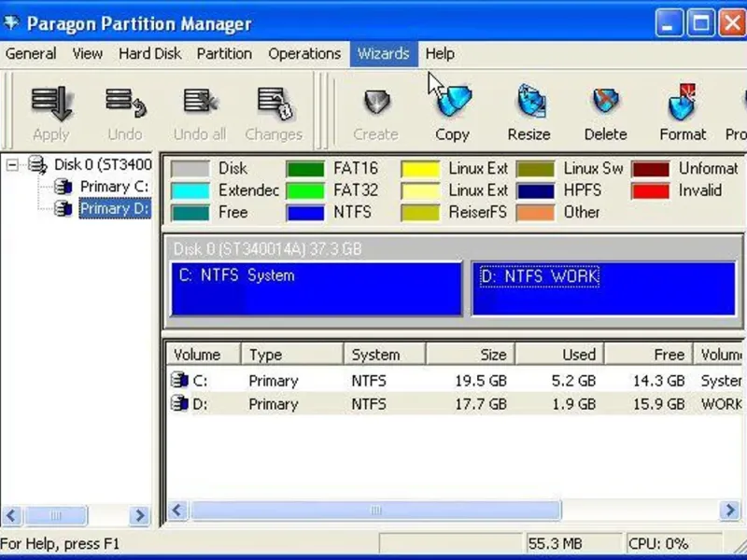Viewport: 747px width, 560px height.
Task: Click the bright green FAT32 swatch
Action: click(x=305, y=191)
